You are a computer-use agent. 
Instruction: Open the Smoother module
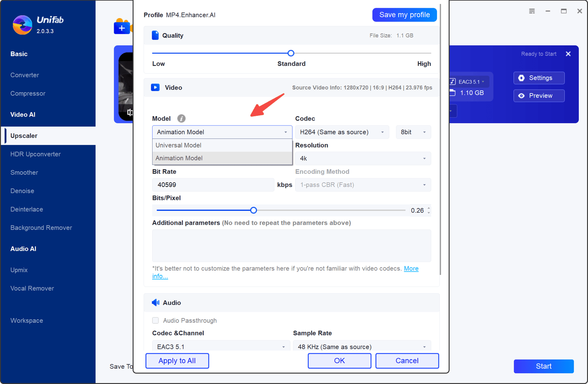pyautogui.click(x=24, y=172)
